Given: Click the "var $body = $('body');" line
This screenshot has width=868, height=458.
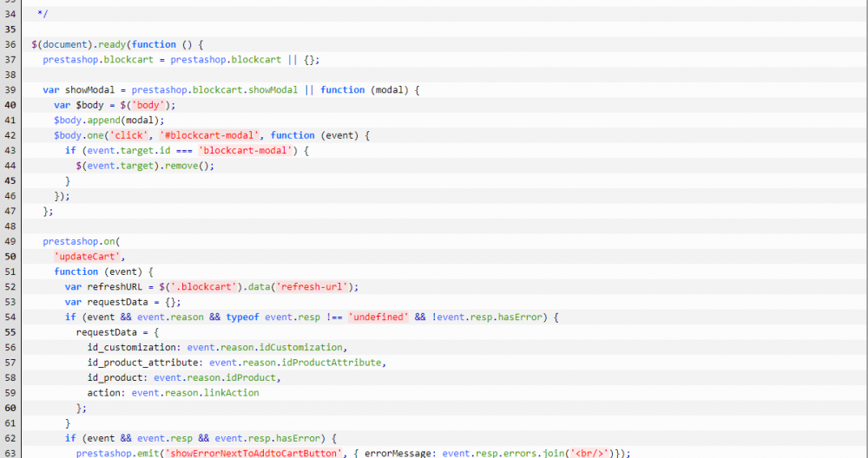Looking at the screenshot, I should pyautogui.click(x=115, y=105).
